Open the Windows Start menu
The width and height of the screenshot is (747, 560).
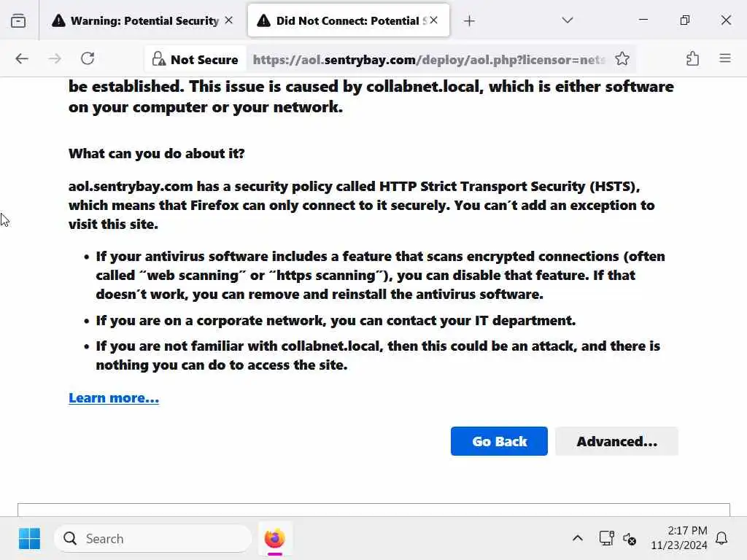29,539
